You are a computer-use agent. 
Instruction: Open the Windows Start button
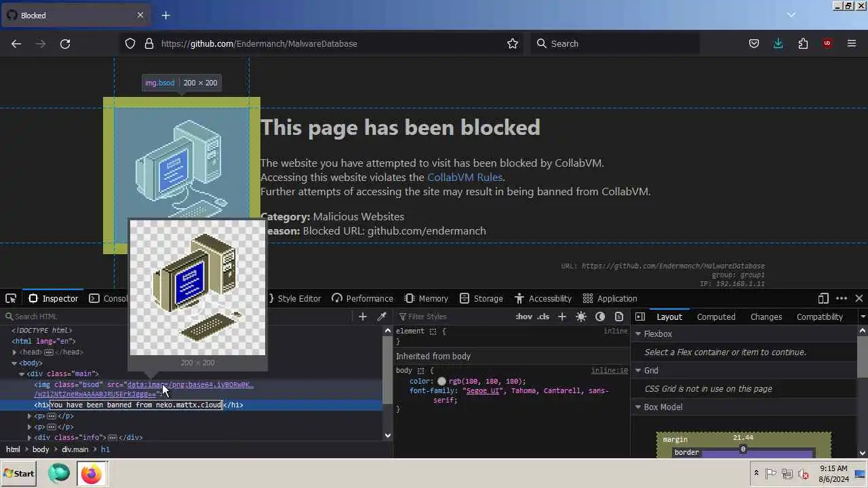coord(19,473)
